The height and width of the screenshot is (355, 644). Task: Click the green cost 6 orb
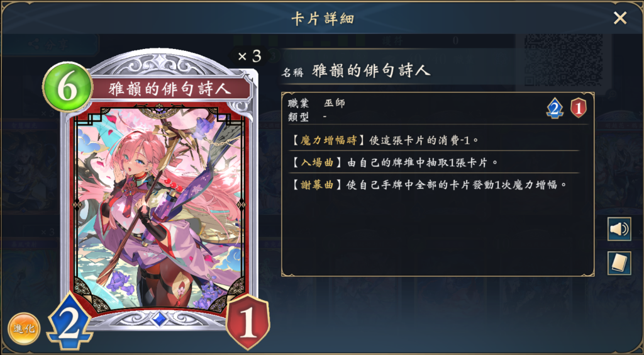point(67,87)
